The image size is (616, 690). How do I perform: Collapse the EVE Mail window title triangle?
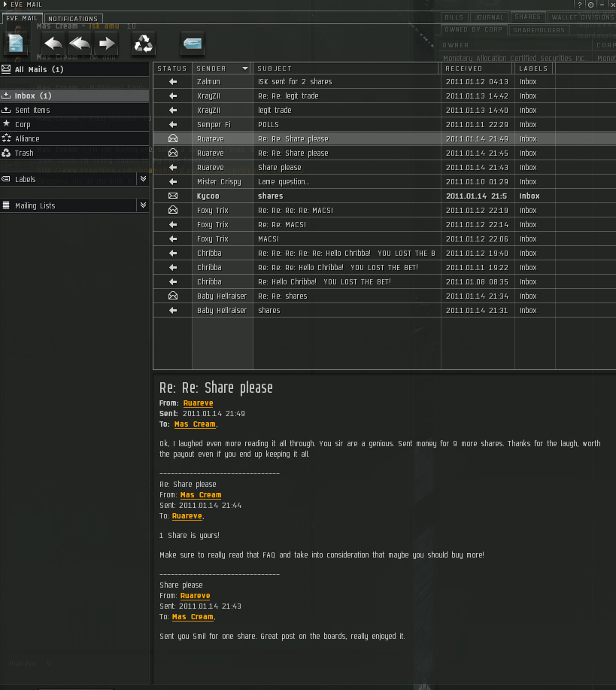[5, 5]
